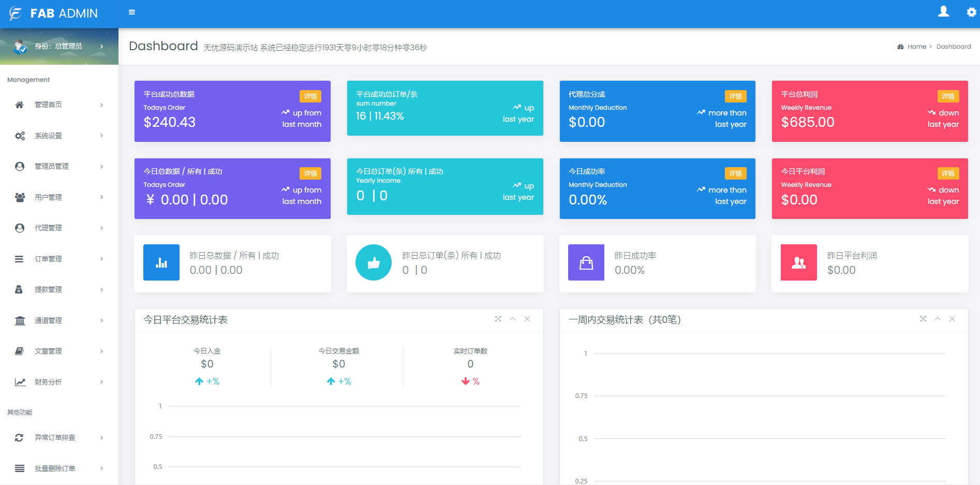Collapse the 今日平台交易统计表 panel with its chevron

click(513, 319)
